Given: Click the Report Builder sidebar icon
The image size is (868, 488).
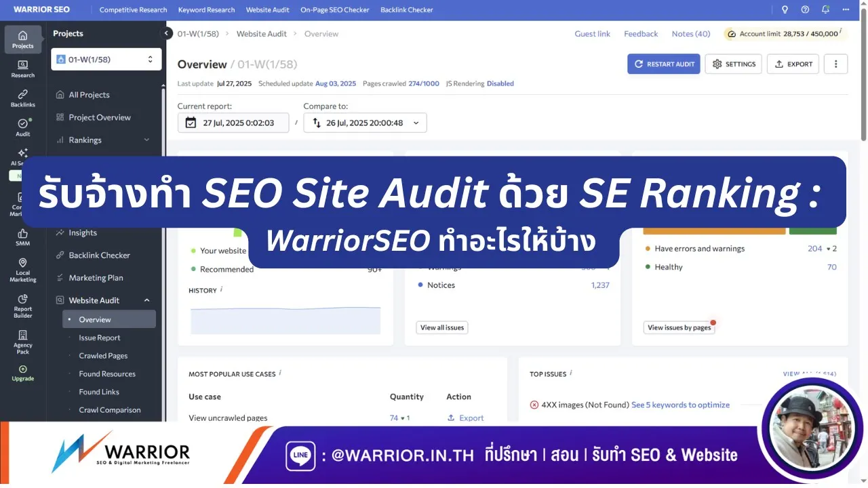Looking at the screenshot, I should pos(22,306).
